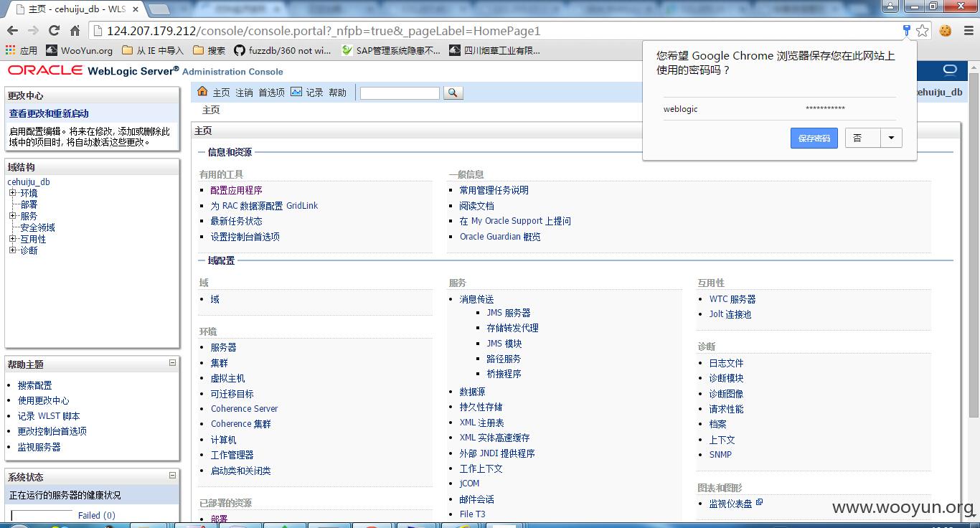The image size is (980, 528).
Task: Click external-link icon next to 监视仪表盘
Action: point(759,502)
